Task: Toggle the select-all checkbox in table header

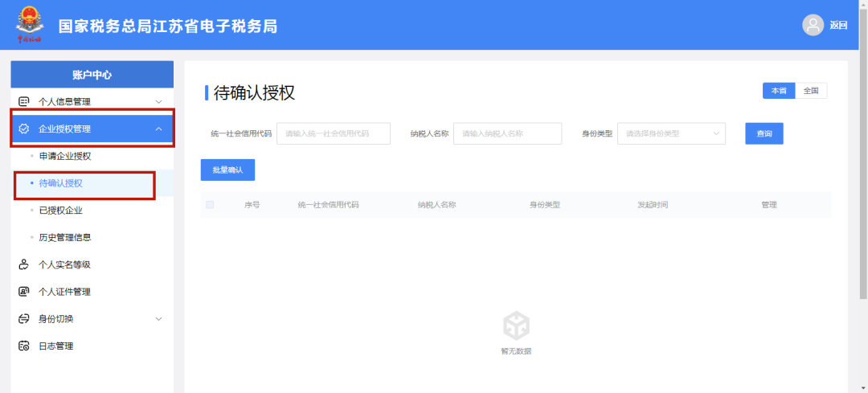Action: [210, 205]
